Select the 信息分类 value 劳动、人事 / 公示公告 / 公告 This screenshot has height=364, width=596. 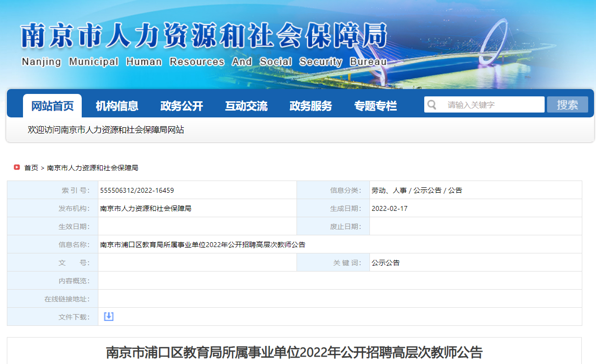click(417, 190)
